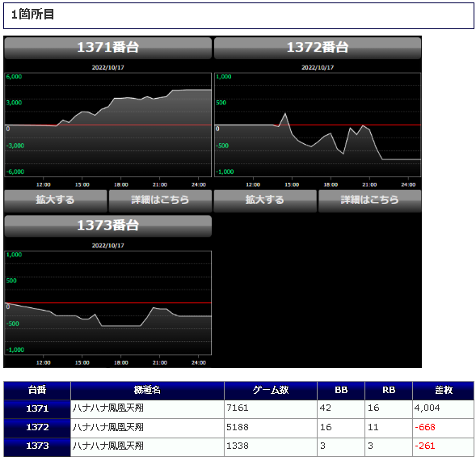Select the BB column header
Viewport: 476px width, 461px height.
pyautogui.click(x=341, y=390)
